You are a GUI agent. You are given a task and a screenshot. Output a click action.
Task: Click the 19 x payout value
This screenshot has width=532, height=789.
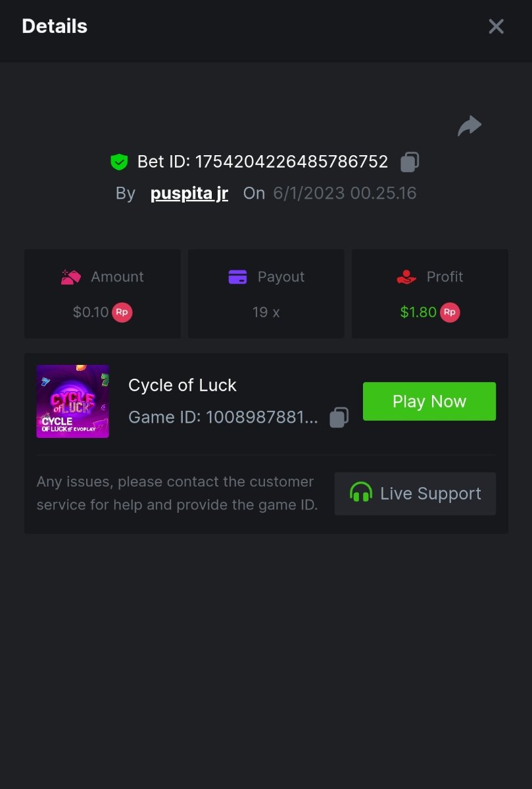(x=266, y=312)
